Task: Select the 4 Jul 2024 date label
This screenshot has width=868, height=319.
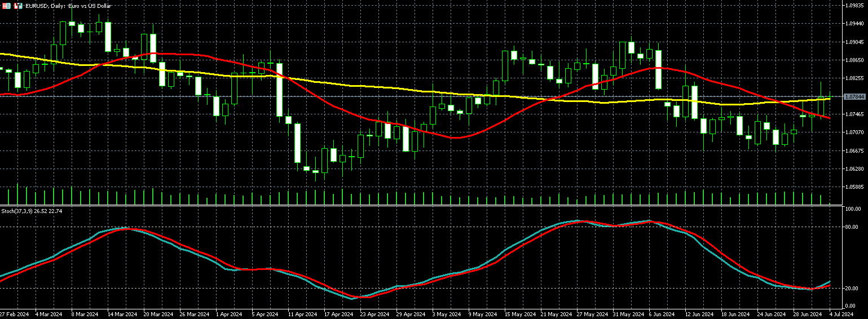Action: pyautogui.click(x=840, y=314)
